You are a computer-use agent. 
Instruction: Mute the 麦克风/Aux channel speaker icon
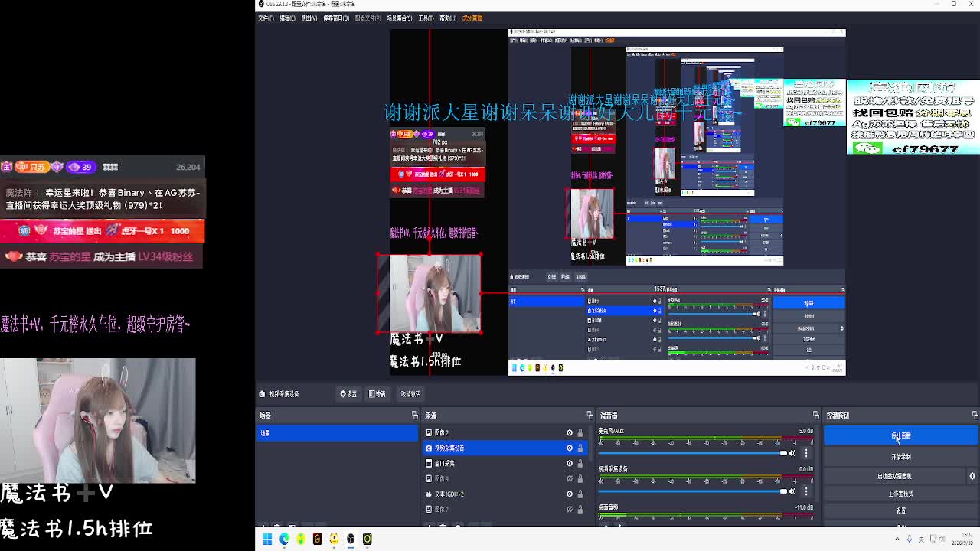pos(792,453)
